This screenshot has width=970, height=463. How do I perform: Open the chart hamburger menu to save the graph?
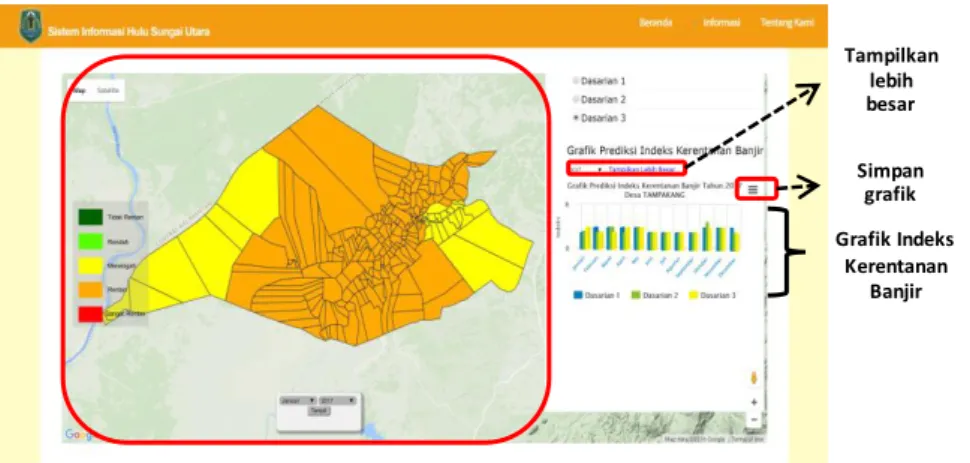(x=753, y=189)
